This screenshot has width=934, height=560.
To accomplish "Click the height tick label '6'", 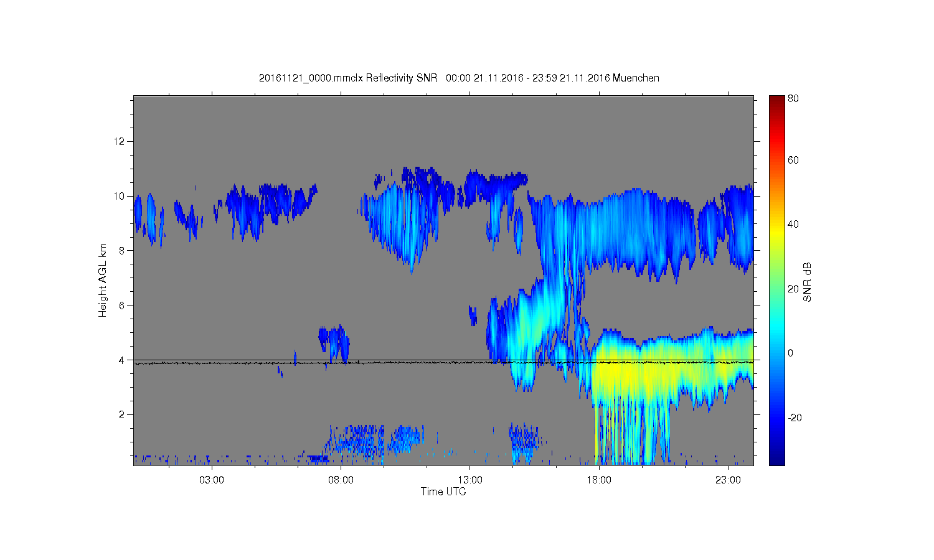I will pos(123,306).
